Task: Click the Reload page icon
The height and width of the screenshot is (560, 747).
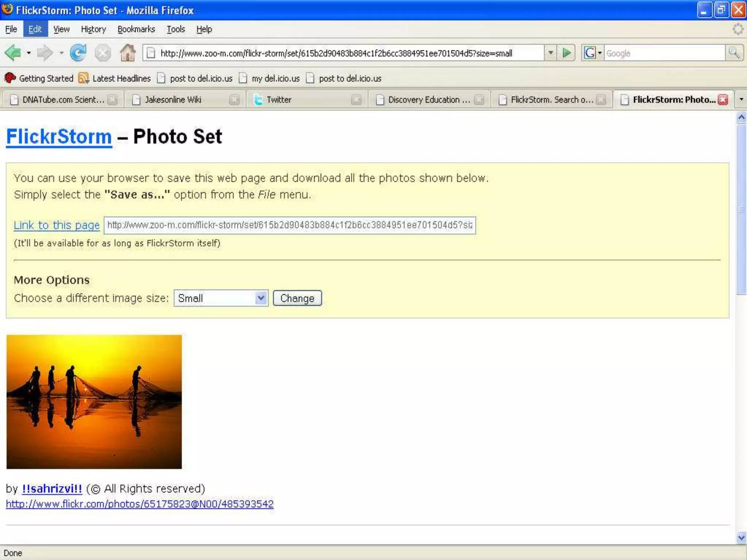Action: pyautogui.click(x=78, y=53)
